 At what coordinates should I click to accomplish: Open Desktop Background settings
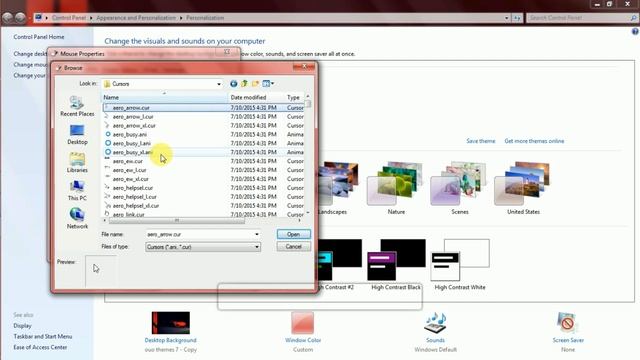pyautogui.click(x=171, y=331)
